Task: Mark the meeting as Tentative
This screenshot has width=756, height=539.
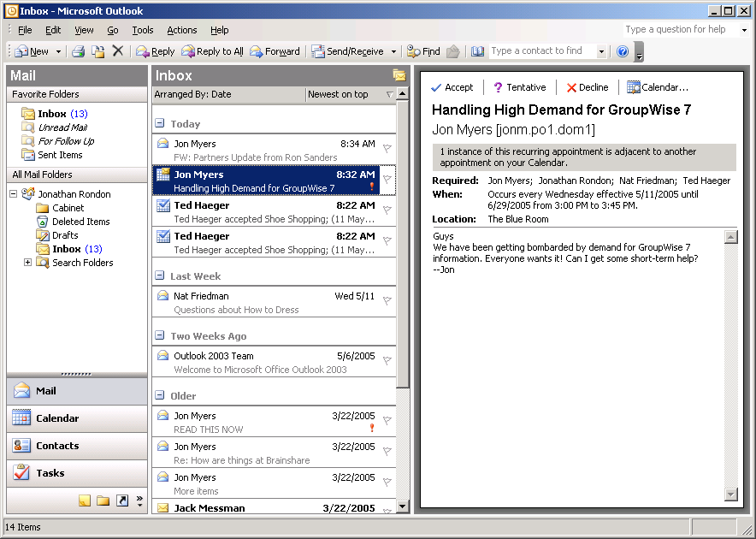Action: click(x=520, y=87)
